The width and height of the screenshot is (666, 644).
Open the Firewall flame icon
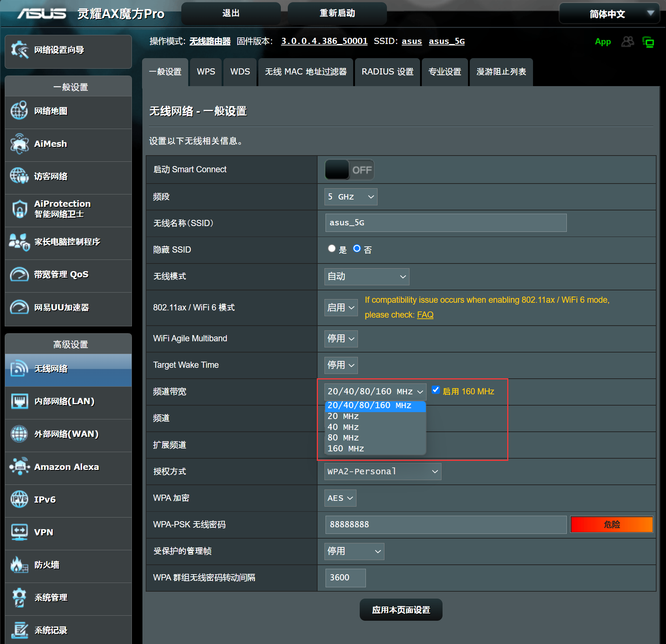point(19,565)
